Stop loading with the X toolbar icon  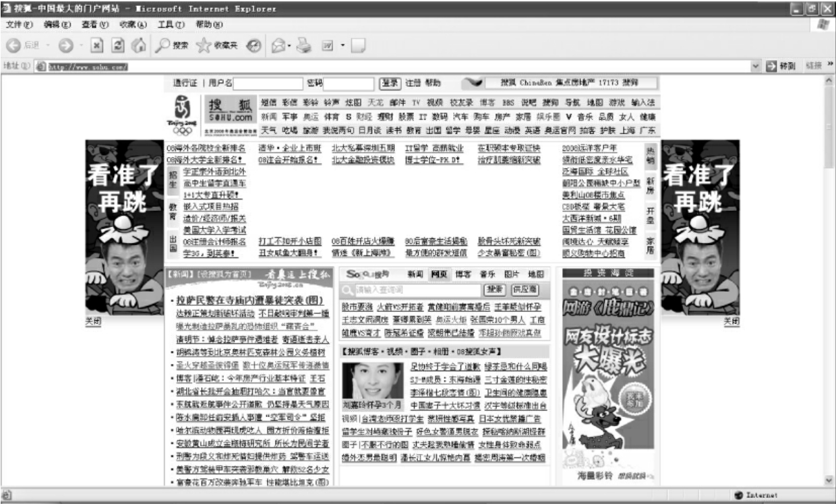(96, 45)
